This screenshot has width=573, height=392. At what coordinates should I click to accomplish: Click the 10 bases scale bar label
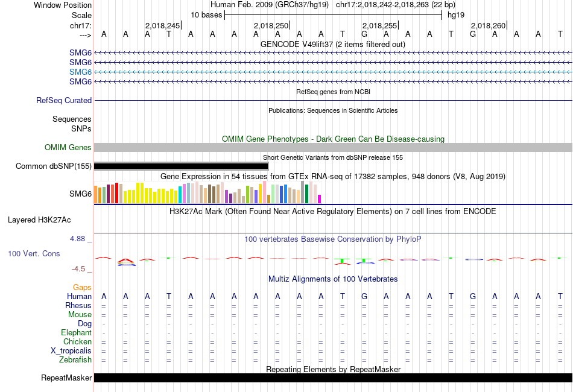(x=206, y=15)
